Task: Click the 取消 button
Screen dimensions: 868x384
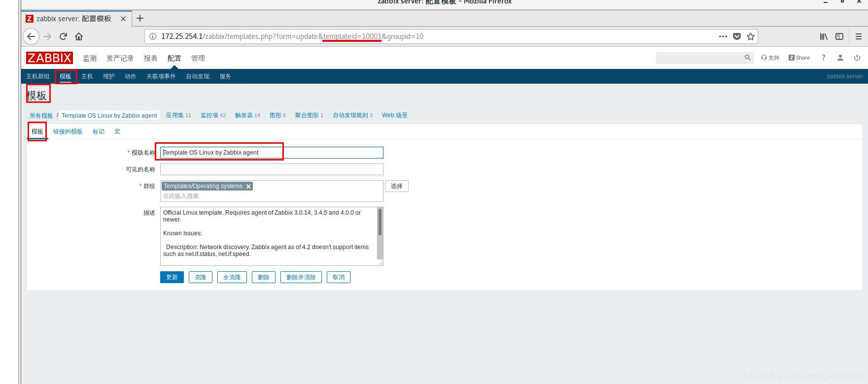Action: 339,277
